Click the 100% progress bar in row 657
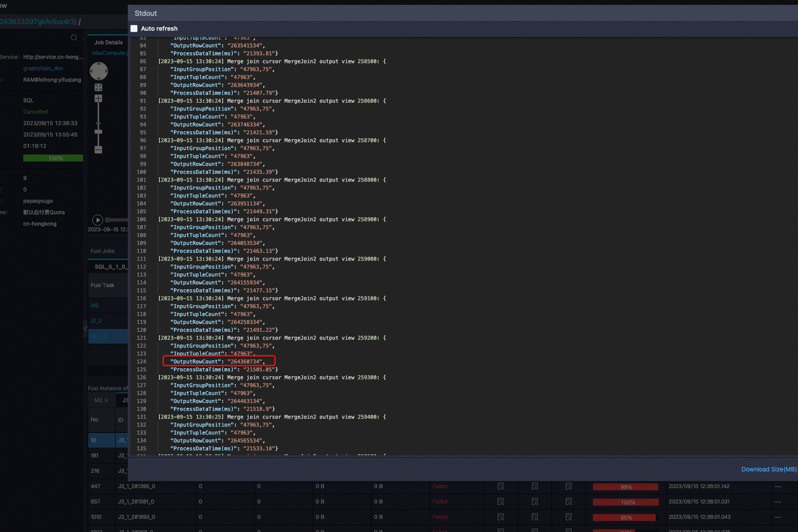 [x=626, y=502]
